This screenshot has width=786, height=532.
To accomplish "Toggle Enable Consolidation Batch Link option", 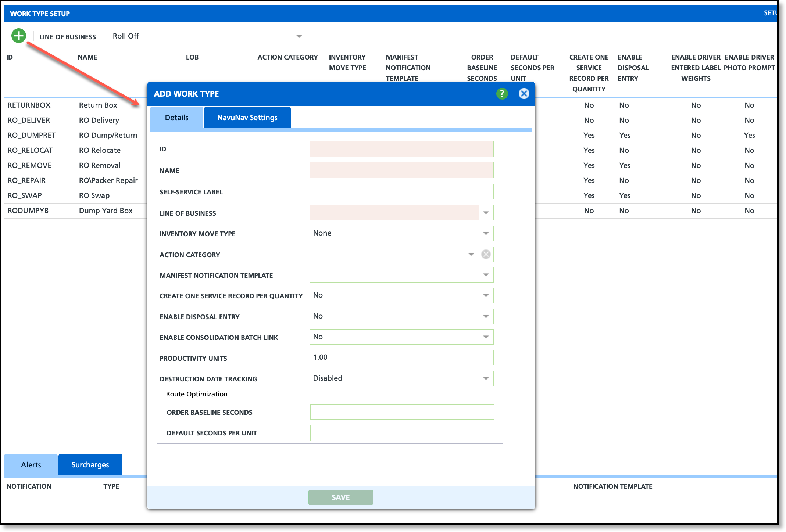I will 401,337.
